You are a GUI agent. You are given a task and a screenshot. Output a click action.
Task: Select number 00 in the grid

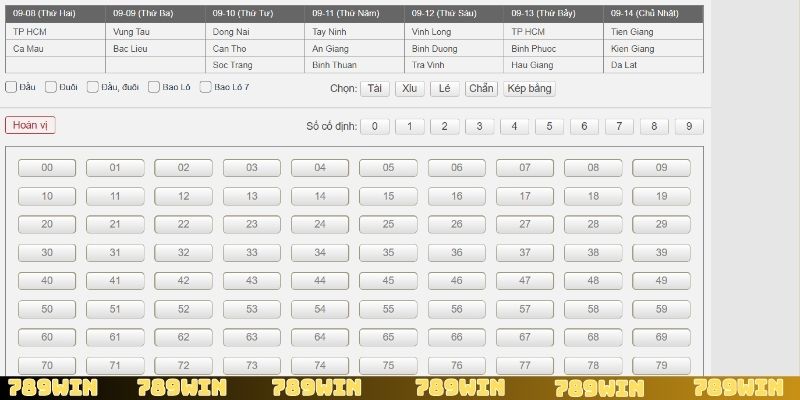click(47, 168)
